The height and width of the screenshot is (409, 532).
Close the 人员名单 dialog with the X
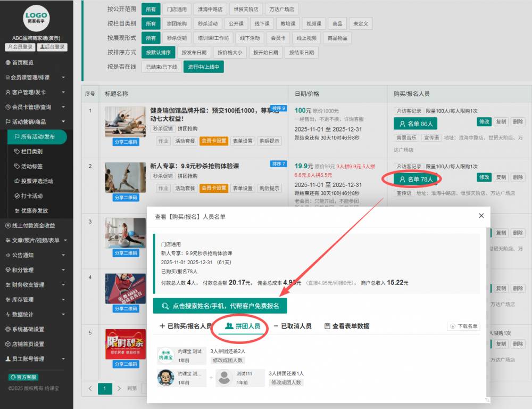[x=481, y=216]
